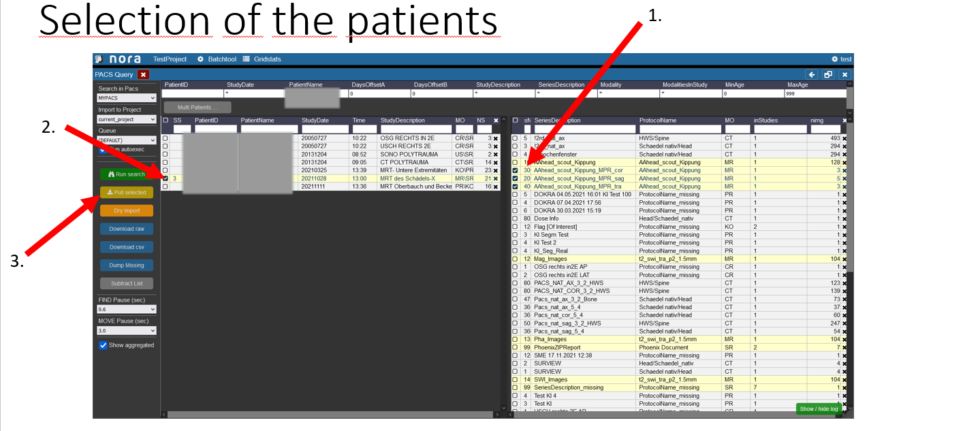
Task: Click the Download csv button
Action: (x=127, y=247)
